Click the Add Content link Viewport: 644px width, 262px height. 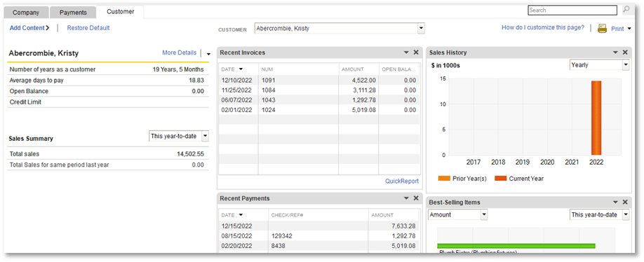[x=29, y=28]
